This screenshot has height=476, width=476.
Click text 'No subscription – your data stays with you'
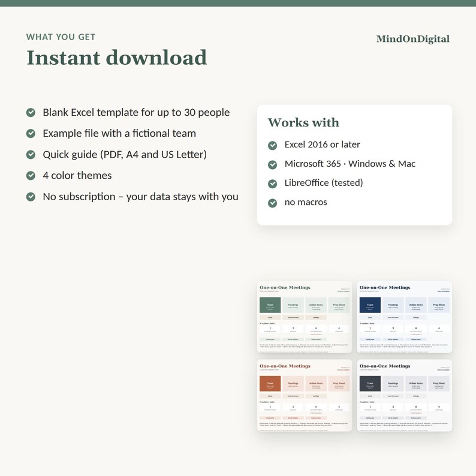140,197
